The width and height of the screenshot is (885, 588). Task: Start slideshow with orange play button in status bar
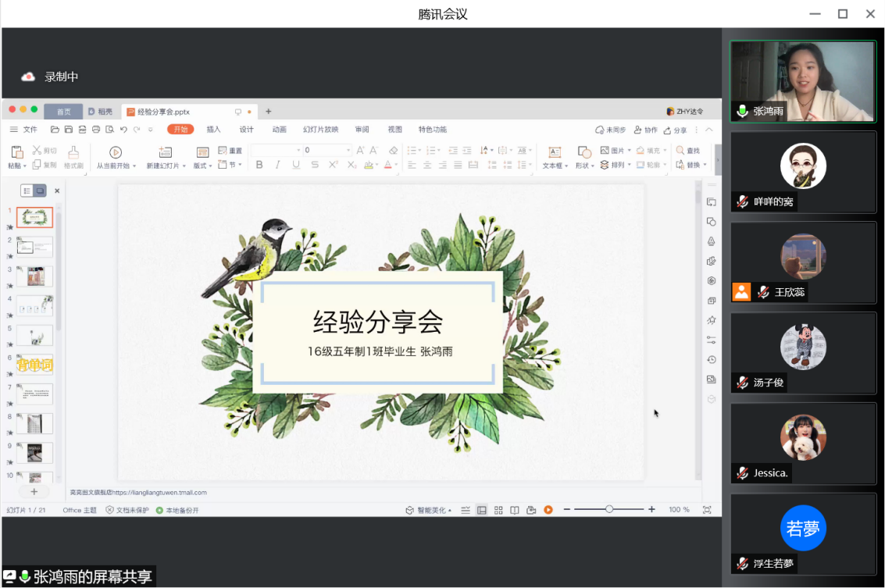pos(548,510)
